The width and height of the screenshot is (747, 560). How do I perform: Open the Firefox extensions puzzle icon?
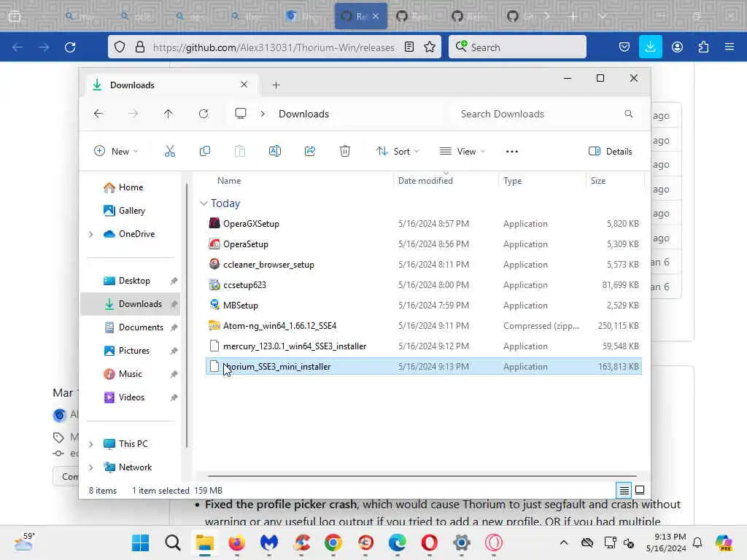tap(703, 47)
